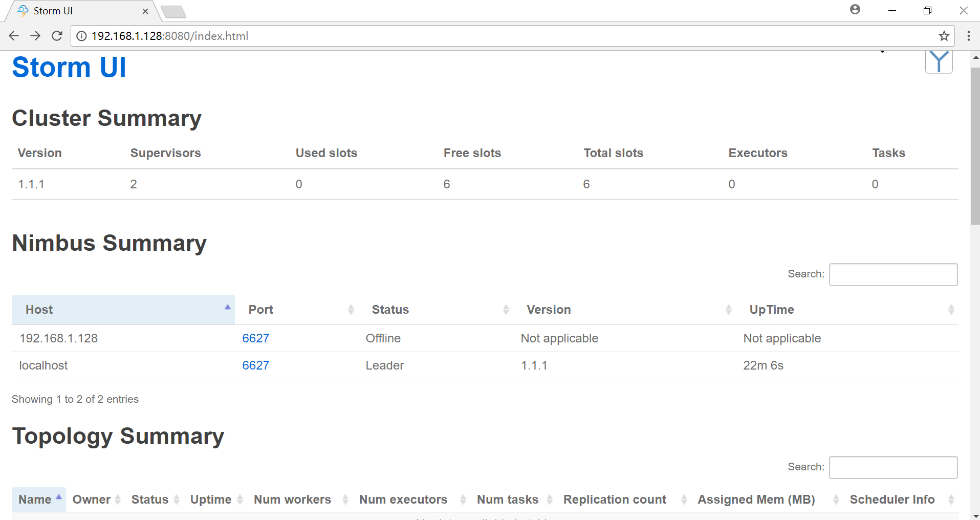Open the Chrome three-dot menu
The image size is (980, 520).
pyautogui.click(x=969, y=36)
